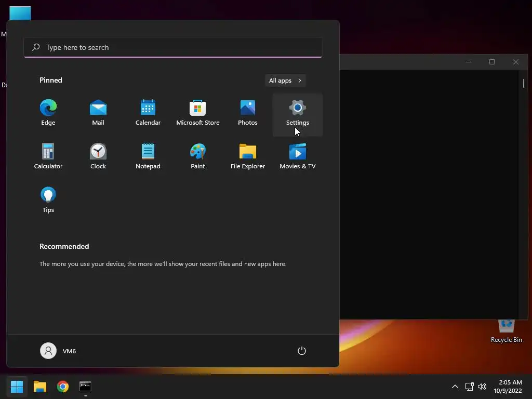The height and width of the screenshot is (399, 532).
Task: Open the Paint app
Action: tap(198, 157)
